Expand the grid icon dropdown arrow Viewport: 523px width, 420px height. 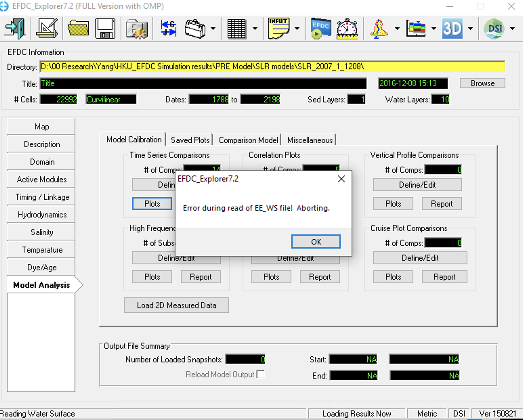click(x=255, y=28)
